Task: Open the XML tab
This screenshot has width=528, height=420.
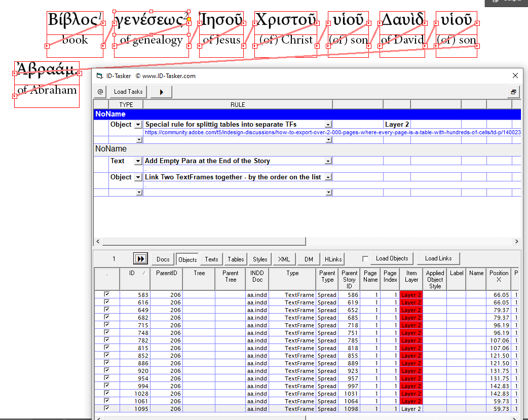Action: [284, 258]
